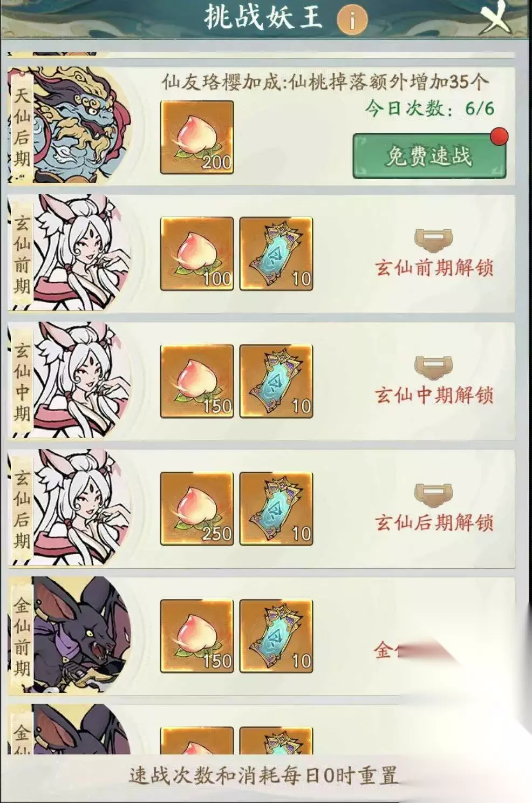This screenshot has width=532, height=803.
Task: Tap the talisman reward in 玄仙中期 row
Action: click(x=276, y=381)
